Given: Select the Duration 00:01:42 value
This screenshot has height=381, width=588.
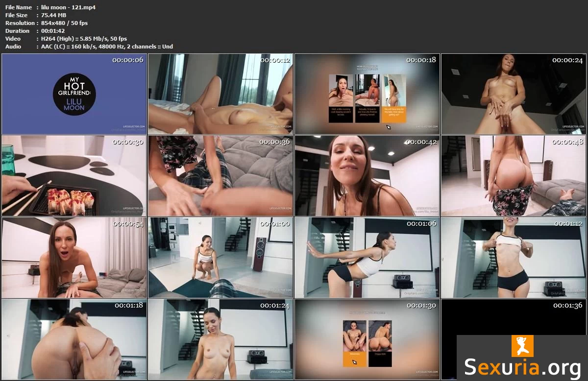Looking at the screenshot, I should [54, 31].
